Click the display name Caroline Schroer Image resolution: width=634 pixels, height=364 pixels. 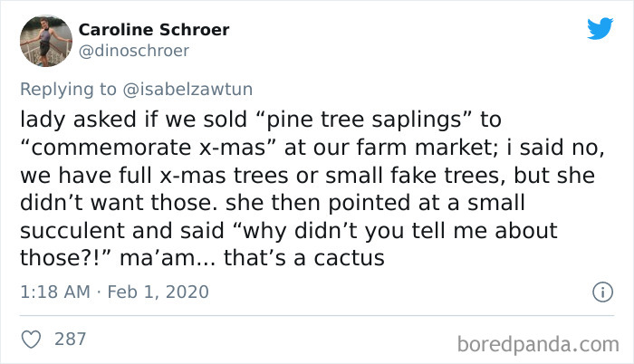click(154, 30)
